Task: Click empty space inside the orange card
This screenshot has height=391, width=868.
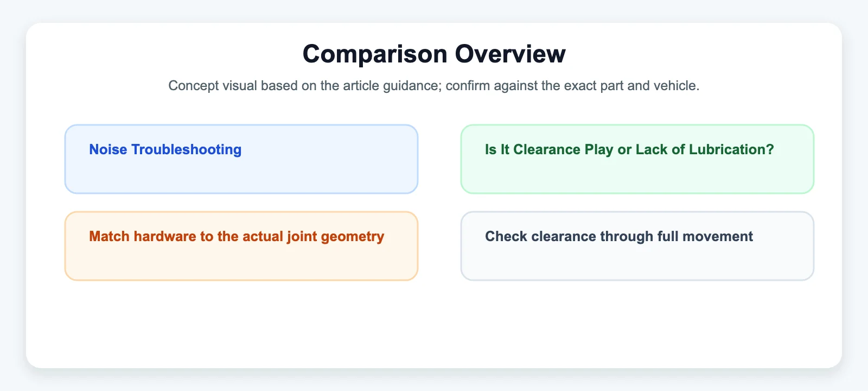Action: [x=241, y=263]
